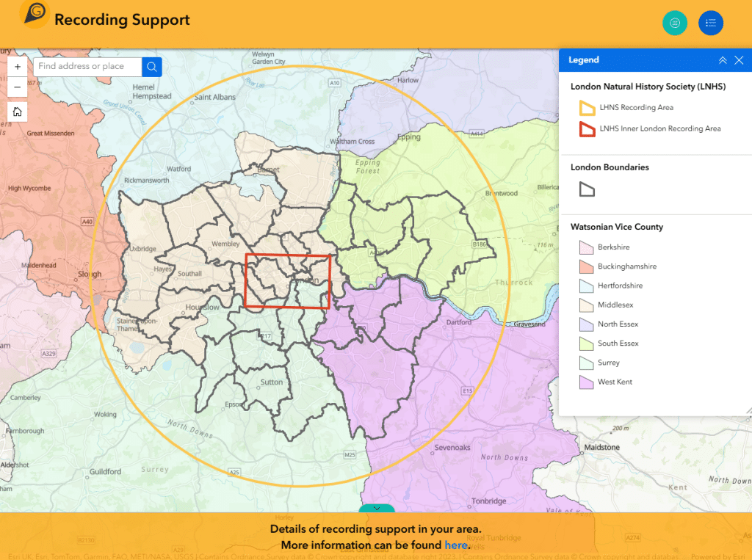Collapse the Legend panel
Image resolution: width=752 pixels, height=560 pixels.
pyautogui.click(x=723, y=60)
